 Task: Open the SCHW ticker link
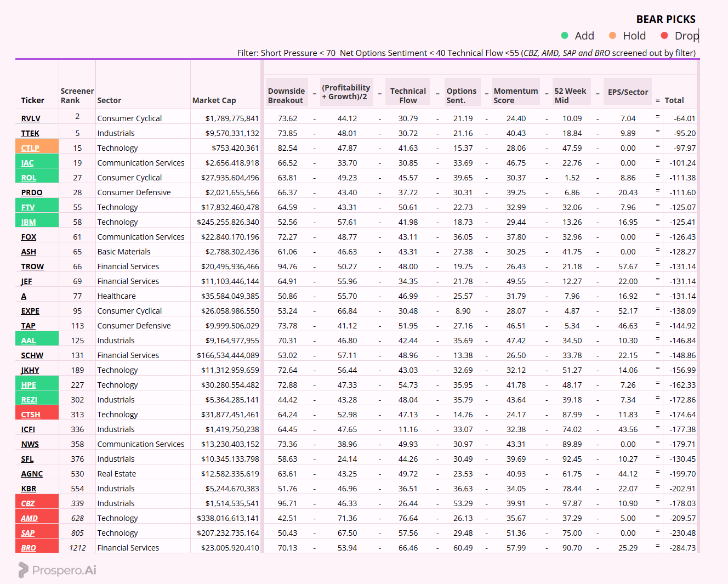click(32, 355)
